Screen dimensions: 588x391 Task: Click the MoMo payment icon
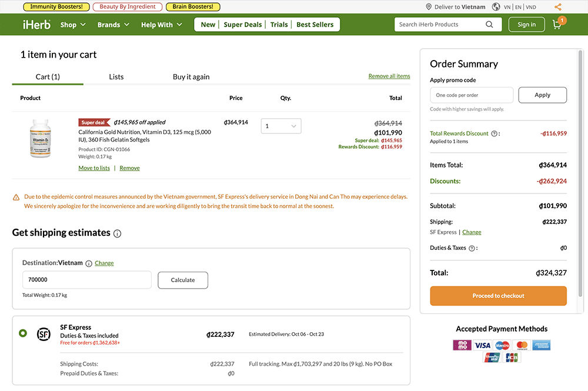[x=462, y=345]
